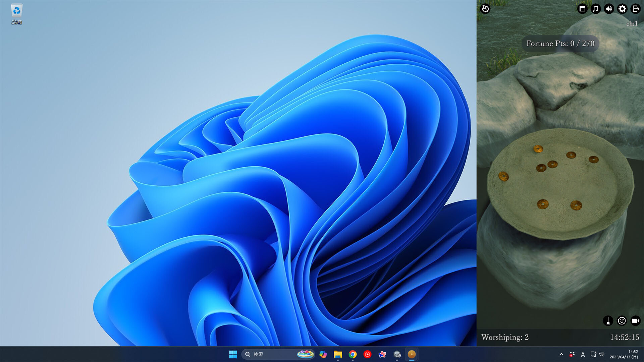Click the clock and date in the system tray
Viewport: 644px width, 362px height.
[623, 354]
